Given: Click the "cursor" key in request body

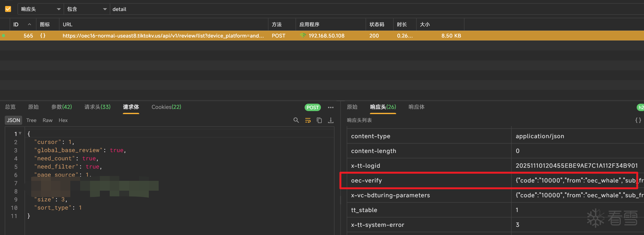Looking at the screenshot, I should [48, 142].
